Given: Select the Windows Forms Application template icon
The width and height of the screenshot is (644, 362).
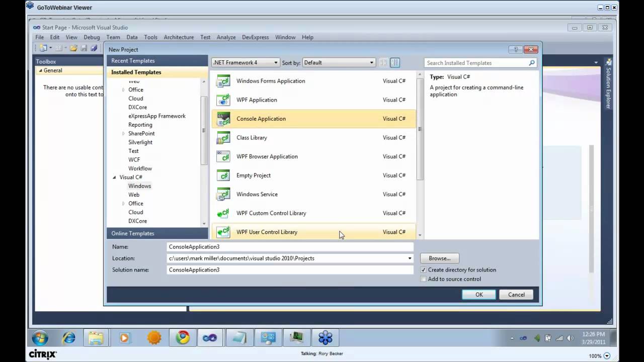Looking at the screenshot, I should [x=223, y=81].
